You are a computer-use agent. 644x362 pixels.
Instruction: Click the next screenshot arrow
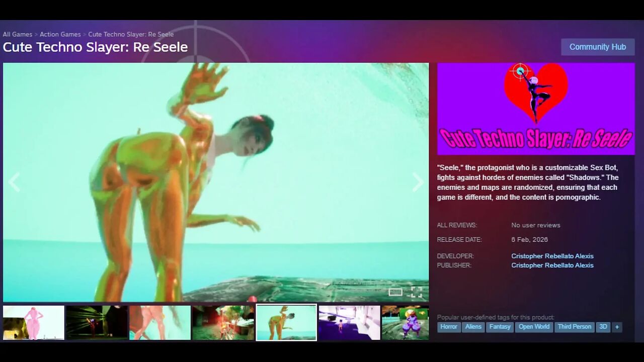418,183
